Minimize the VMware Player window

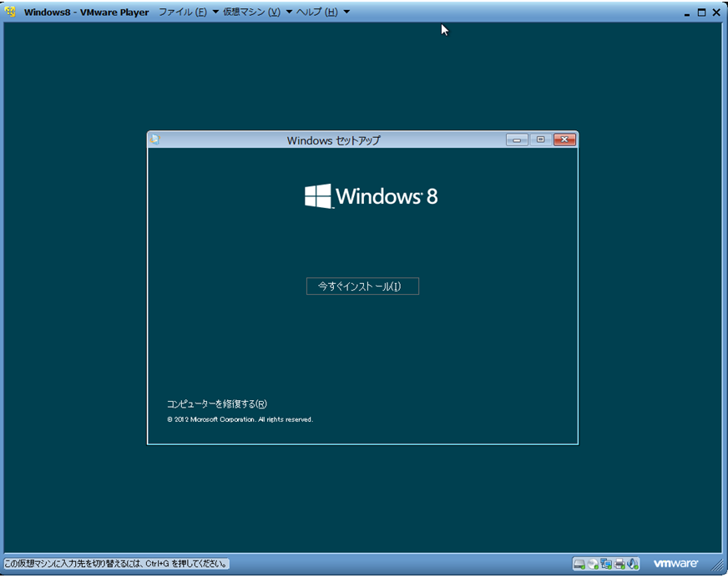[x=687, y=13]
